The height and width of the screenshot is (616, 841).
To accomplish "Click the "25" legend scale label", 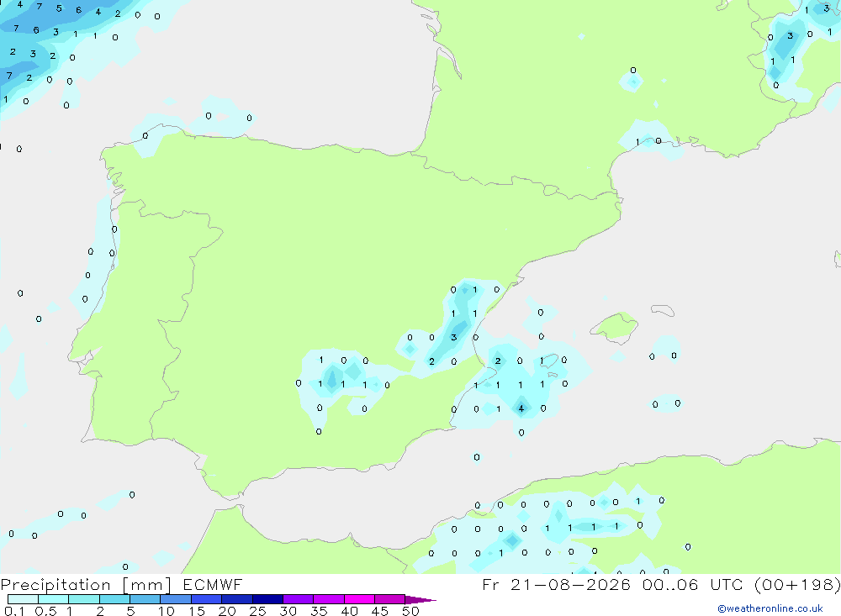I will 258,611.
